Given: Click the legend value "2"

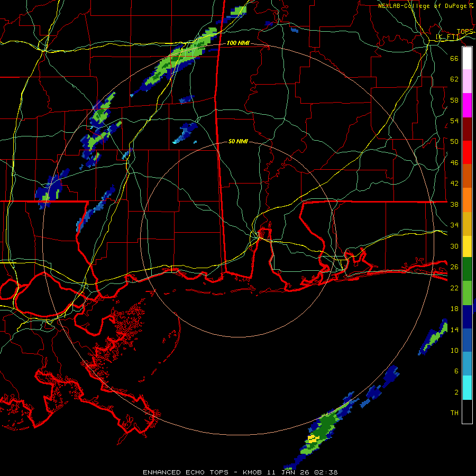Looking at the screenshot, I should coord(456,392).
